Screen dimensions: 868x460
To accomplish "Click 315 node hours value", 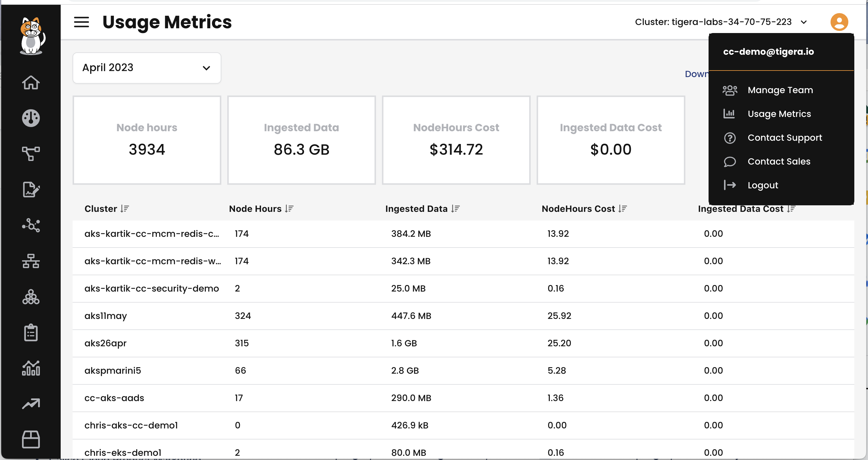I will pos(242,343).
